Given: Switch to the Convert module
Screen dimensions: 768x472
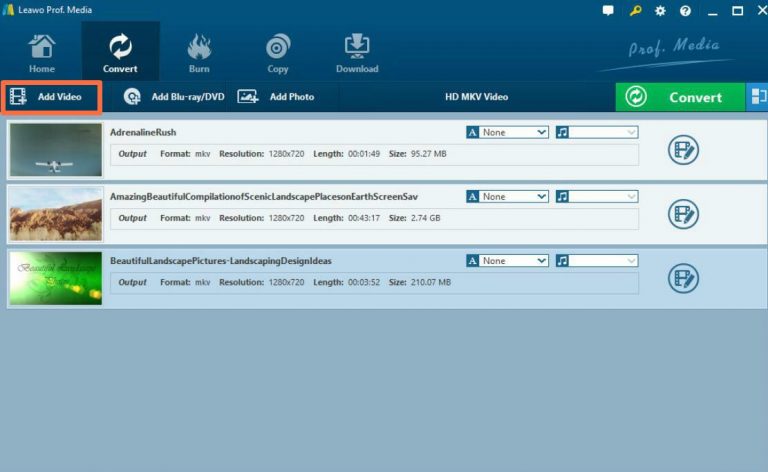Looking at the screenshot, I should pyautogui.click(x=120, y=52).
